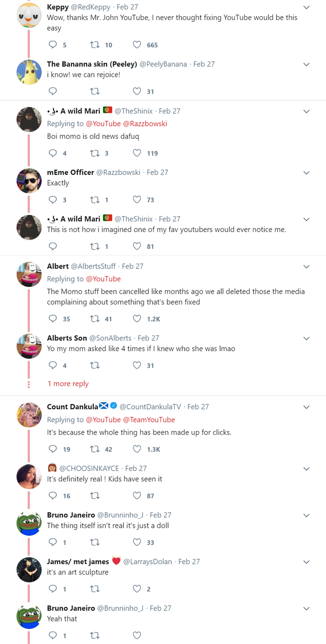The width and height of the screenshot is (326, 644).
Task: Reply to "Boi momo is old news" tweet
Action: pos(53,153)
